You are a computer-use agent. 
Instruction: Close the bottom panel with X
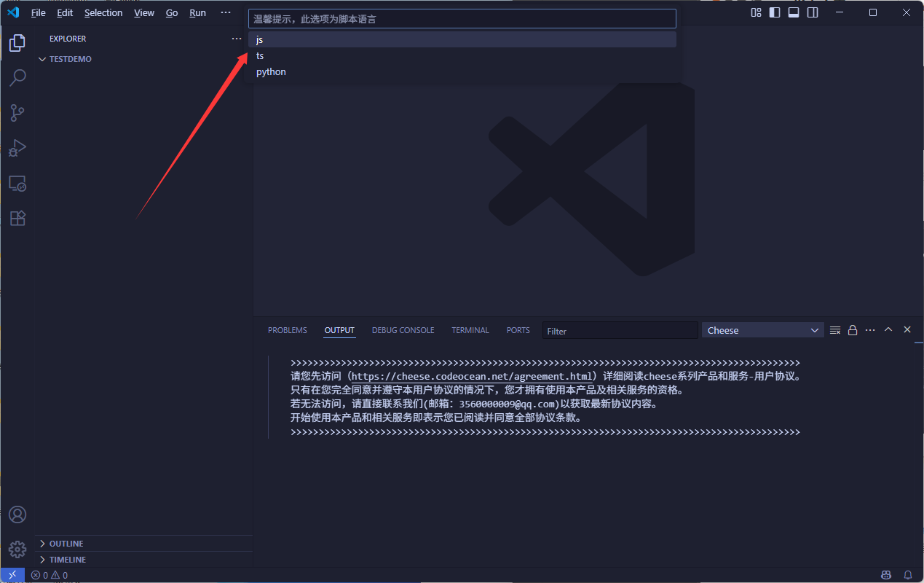(907, 329)
